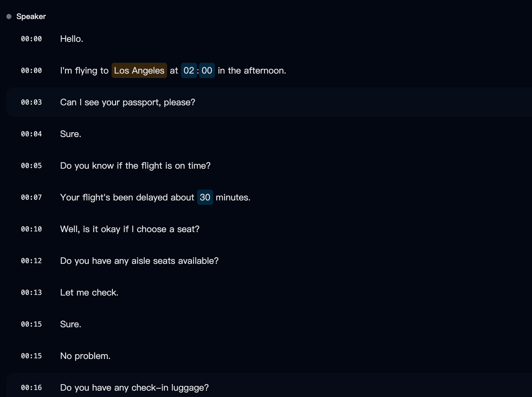Select the Speaker label
Image resolution: width=532 pixels, height=397 pixels.
[31, 16]
